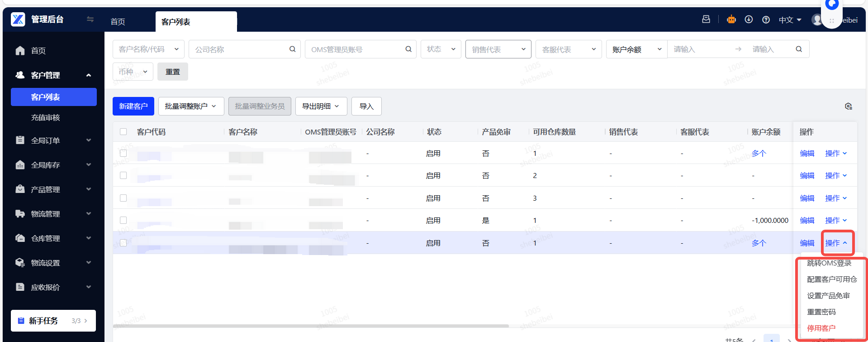Tick the checkbox of the highlighted last row
868x342 pixels.
[x=123, y=243]
